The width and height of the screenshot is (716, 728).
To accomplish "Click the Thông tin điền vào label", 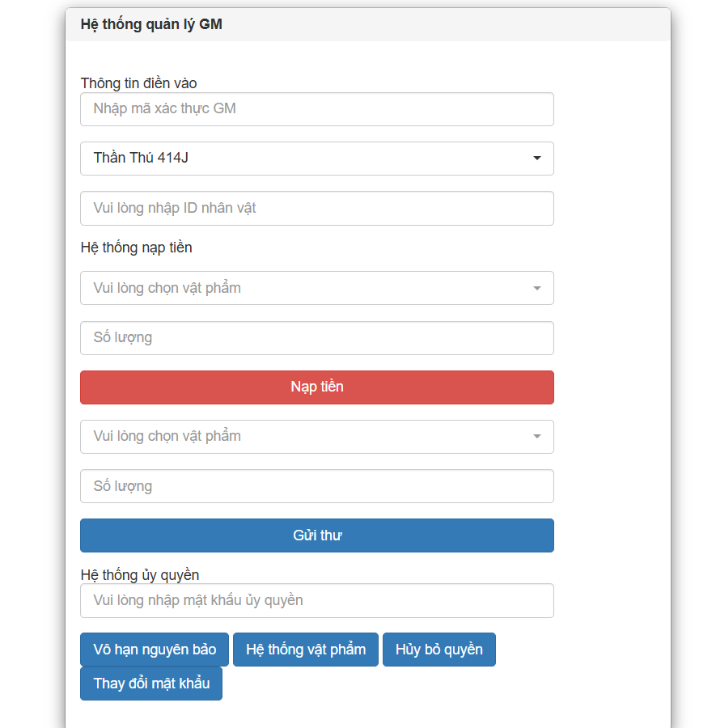I will (x=138, y=83).
